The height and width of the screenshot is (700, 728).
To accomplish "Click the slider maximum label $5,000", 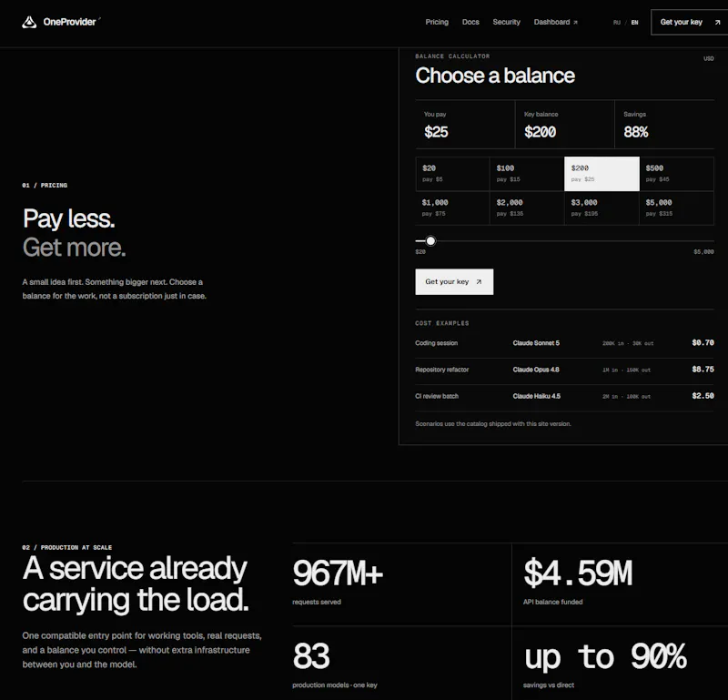I will click(x=703, y=252).
